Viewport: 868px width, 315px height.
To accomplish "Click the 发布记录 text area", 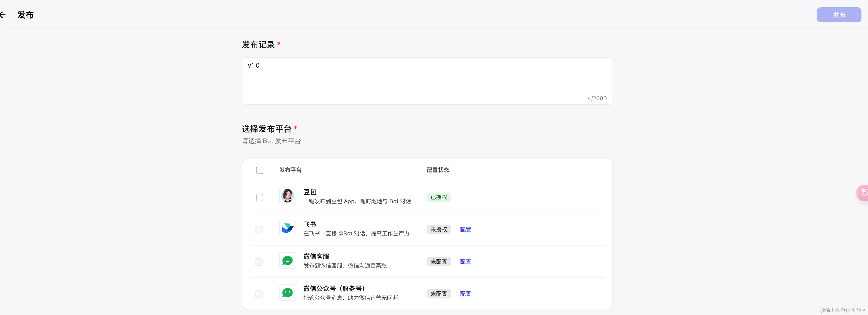I will pyautogui.click(x=427, y=81).
